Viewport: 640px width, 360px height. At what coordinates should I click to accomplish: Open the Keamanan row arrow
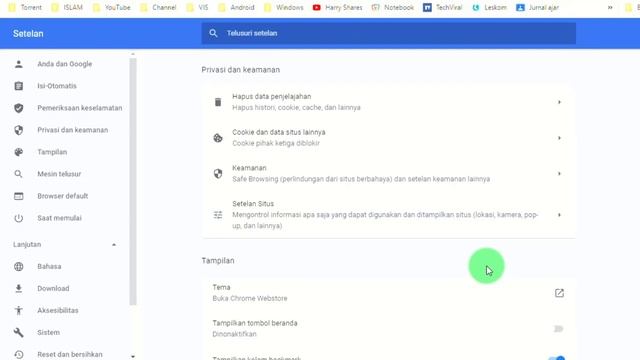[559, 173]
